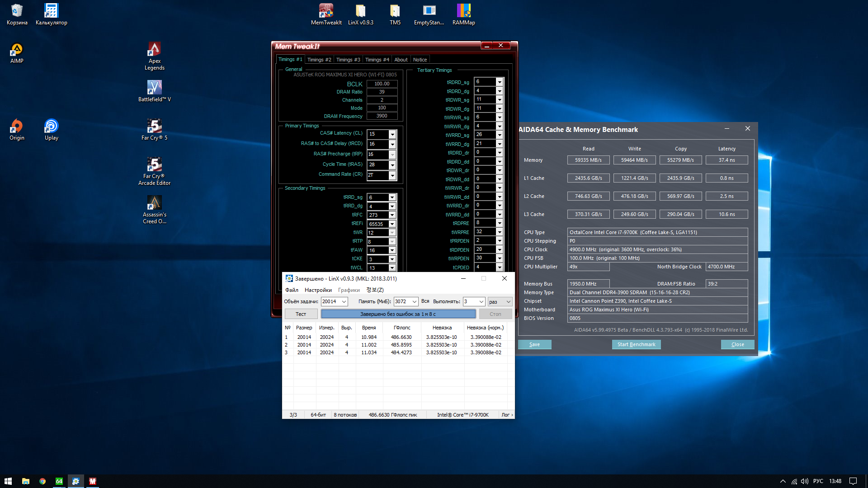Screen dimensions: 868x488
Task: Expand the LinX problem size combo box
Action: pos(344,301)
